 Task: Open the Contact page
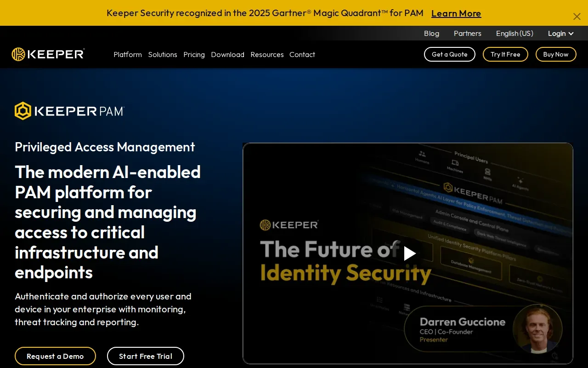pos(302,55)
